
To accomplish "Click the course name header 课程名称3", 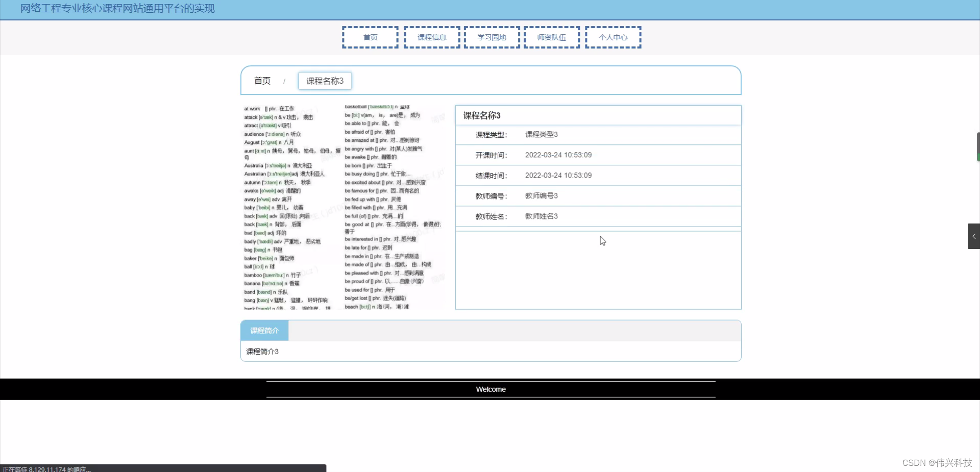I will click(x=482, y=115).
